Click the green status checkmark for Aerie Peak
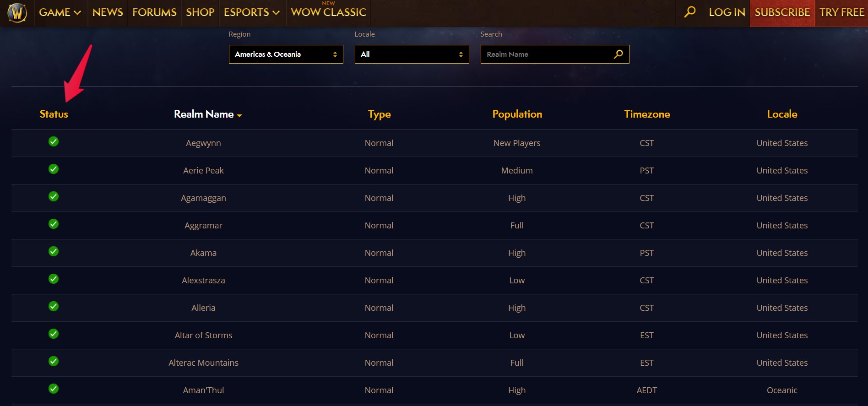This screenshot has width=868, height=406. click(54, 169)
